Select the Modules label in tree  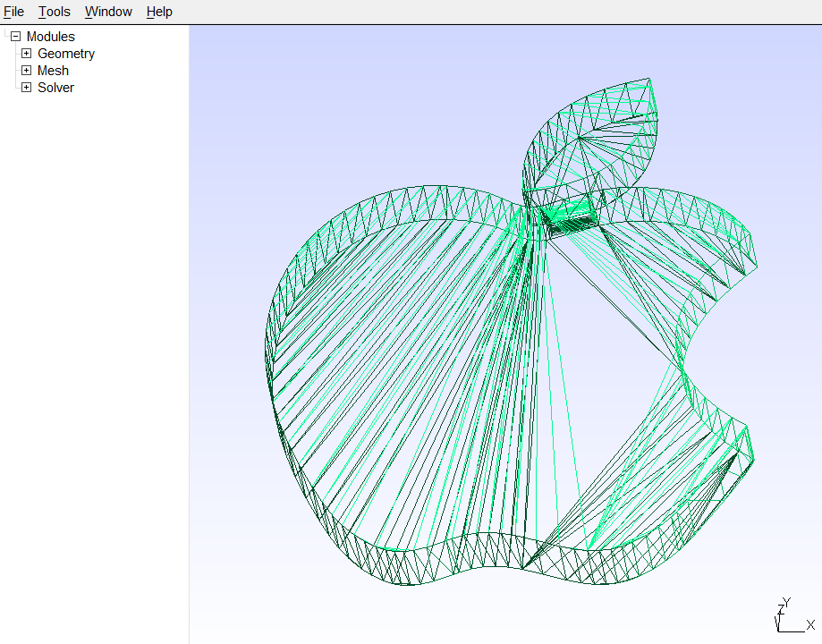click(x=51, y=37)
